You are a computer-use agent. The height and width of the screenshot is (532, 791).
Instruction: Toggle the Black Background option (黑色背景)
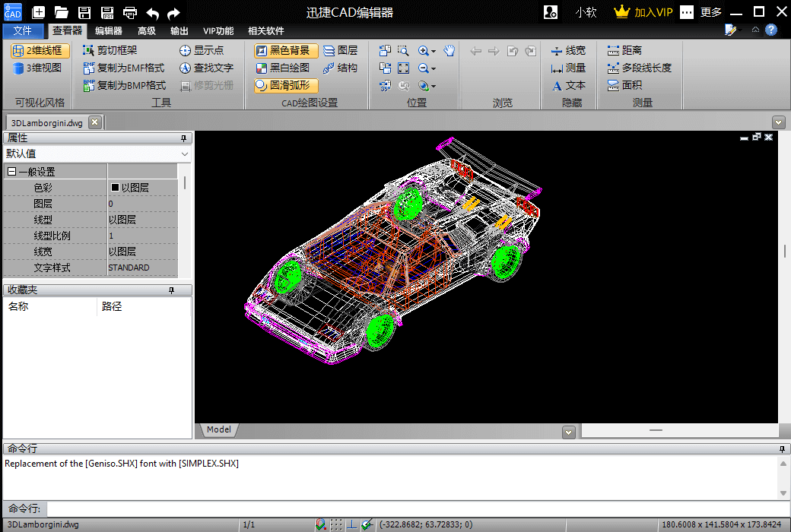tap(286, 50)
